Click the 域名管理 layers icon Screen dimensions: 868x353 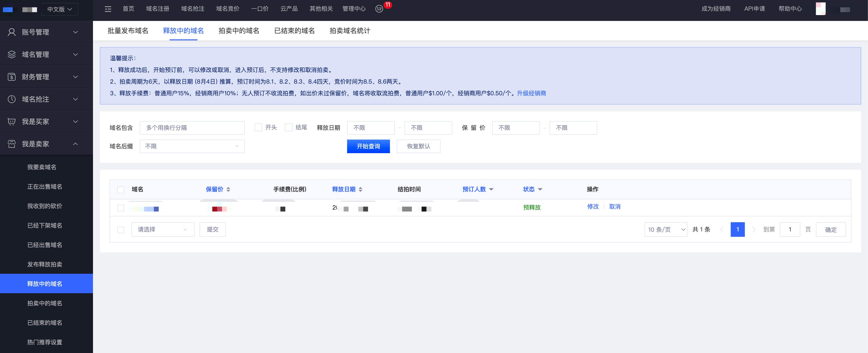12,54
